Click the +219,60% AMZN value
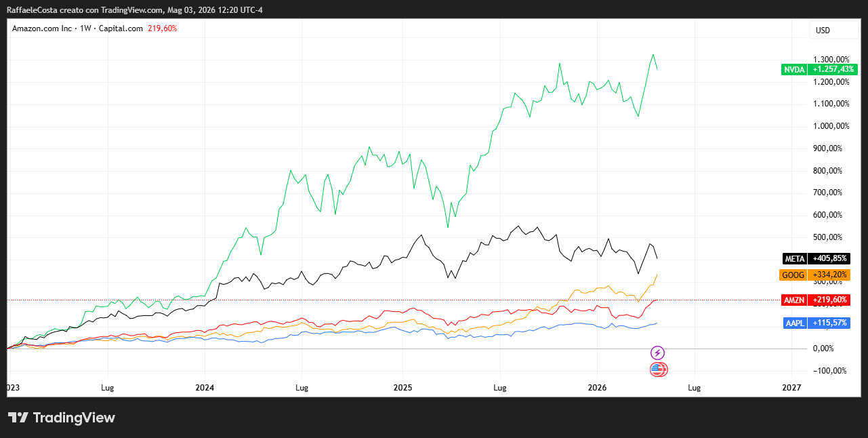 (x=828, y=300)
